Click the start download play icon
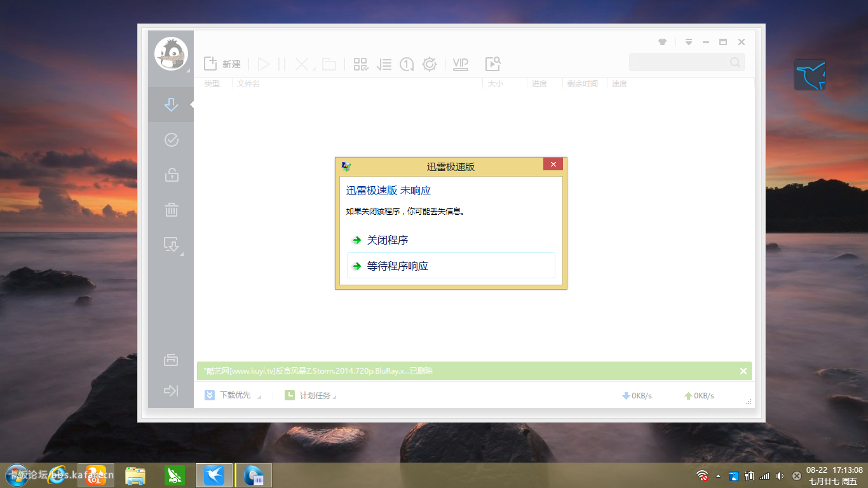Viewport: 868px width, 488px height. pos(264,64)
